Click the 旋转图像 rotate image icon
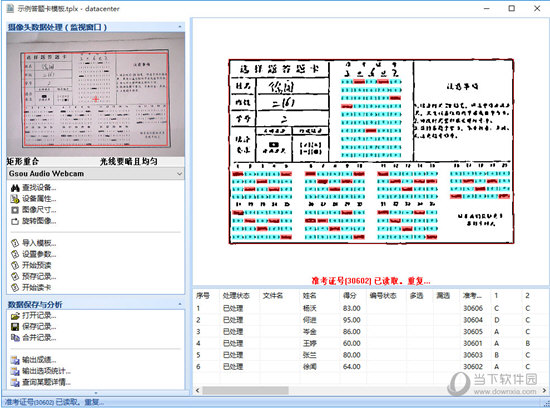This screenshot has height=408, width=550. (x=15, y=221)
